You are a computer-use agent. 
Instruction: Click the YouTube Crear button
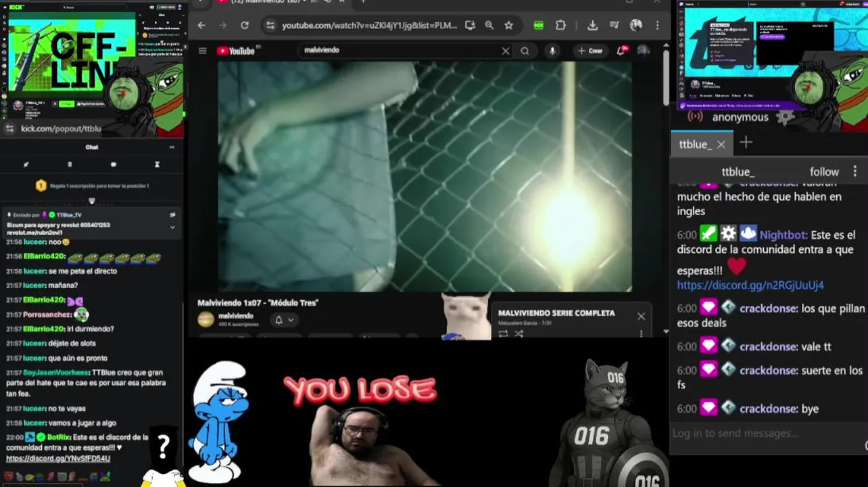tap(590, 51)
